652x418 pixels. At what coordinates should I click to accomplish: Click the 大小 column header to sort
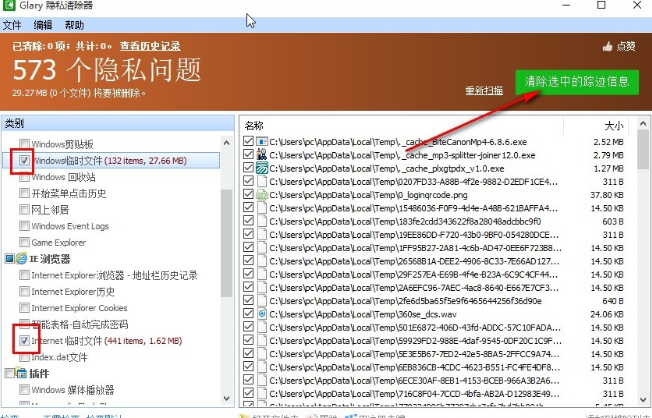(612, 126)
